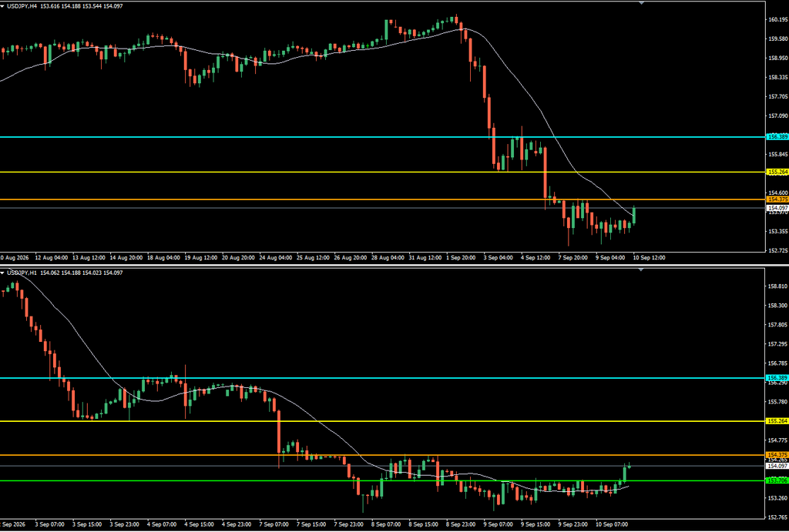This screenshot has height=532, width=789.
Task: Click the chart shift triangle on H1 chart
Action: (x=641, y=270)
